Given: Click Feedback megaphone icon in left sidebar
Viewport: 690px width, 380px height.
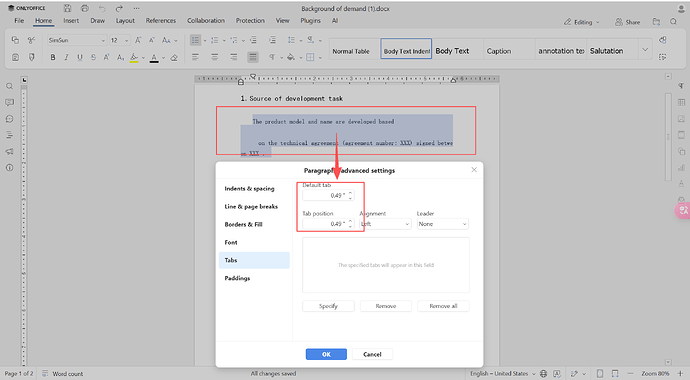Looking at the screenshot, I should (9, 151).
